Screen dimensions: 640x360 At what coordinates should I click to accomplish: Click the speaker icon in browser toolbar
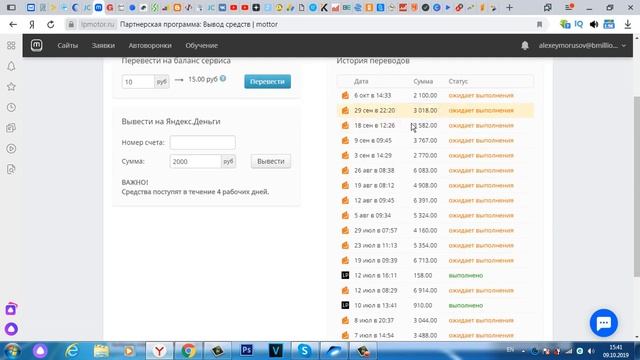click(x=594, y=24)
